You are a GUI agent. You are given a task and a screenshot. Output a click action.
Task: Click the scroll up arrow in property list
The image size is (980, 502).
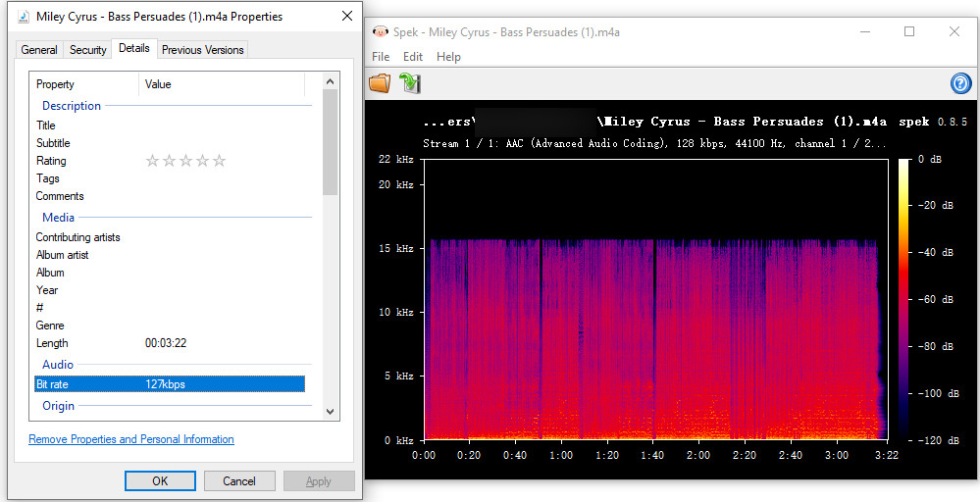click(x=331, y=81)
